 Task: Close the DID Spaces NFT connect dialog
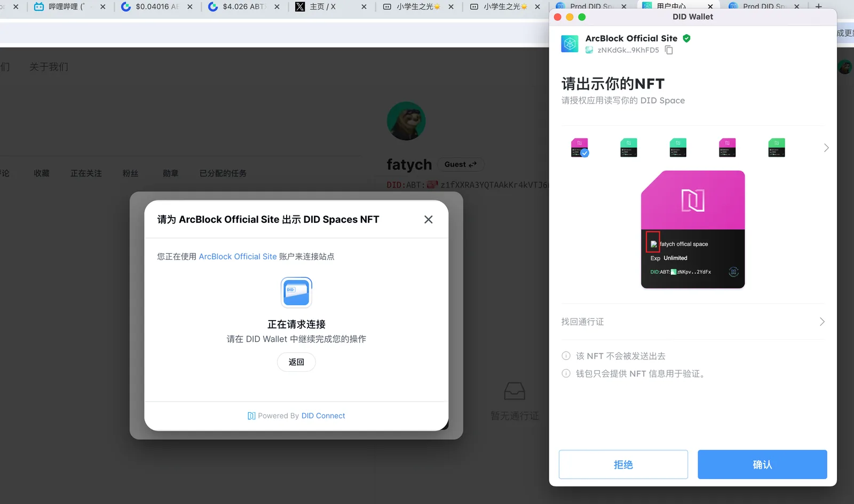click(428, 220)
